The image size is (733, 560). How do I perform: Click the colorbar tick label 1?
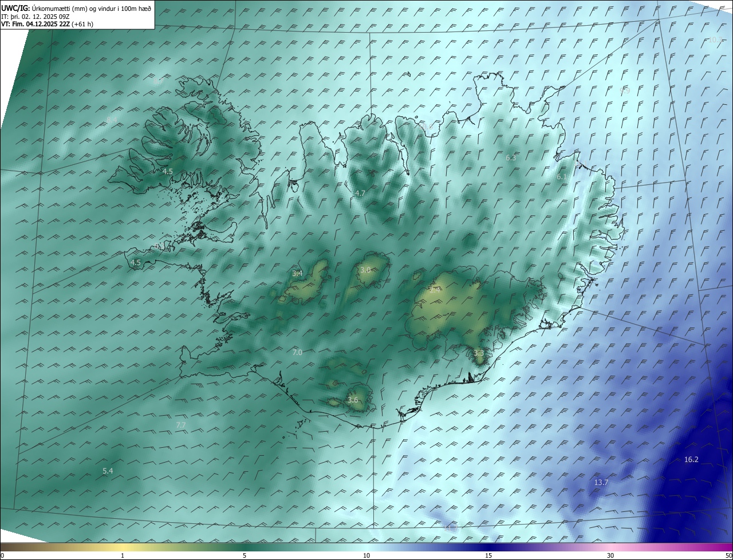pos(123,555)
